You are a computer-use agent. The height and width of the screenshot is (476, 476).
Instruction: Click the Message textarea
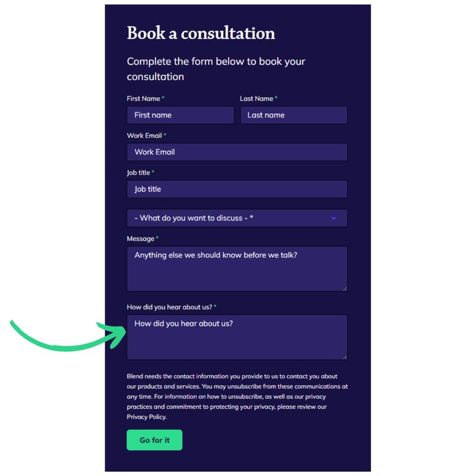click(x=237, y=269)
